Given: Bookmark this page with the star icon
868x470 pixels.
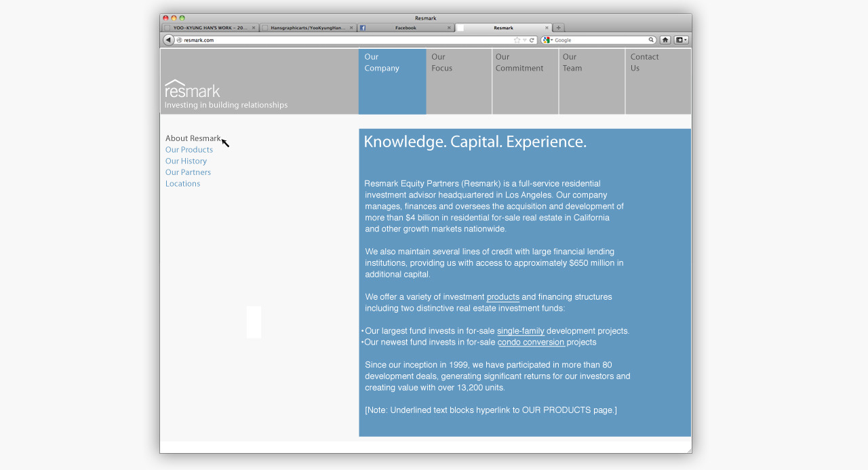Looking at the screenshot, I should 517,40.
